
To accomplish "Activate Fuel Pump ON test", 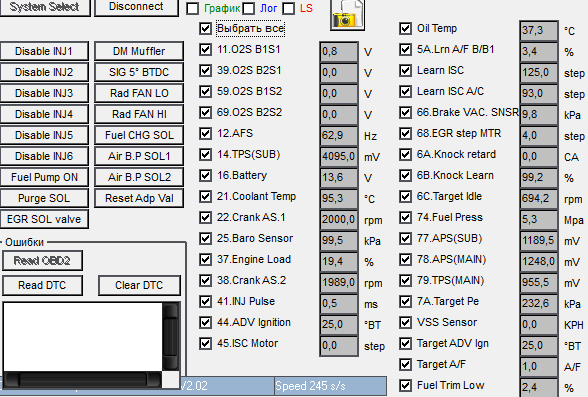I will (x=44, y=177).
